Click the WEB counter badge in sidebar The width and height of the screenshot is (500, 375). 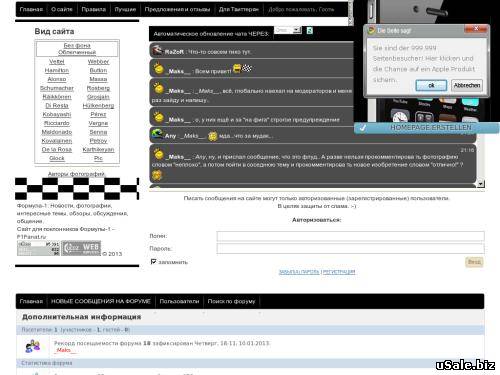(81, 248)
